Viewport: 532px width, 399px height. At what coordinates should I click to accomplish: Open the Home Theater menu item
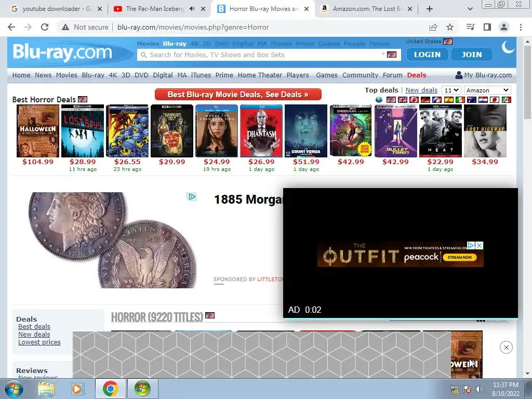pos(260,75)
